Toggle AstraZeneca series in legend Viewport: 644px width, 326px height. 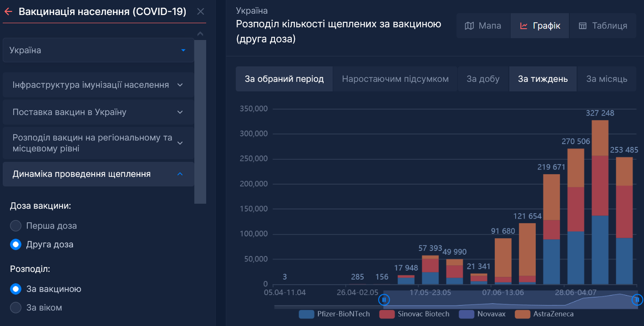pyautogui.click(x=522, y=314)
